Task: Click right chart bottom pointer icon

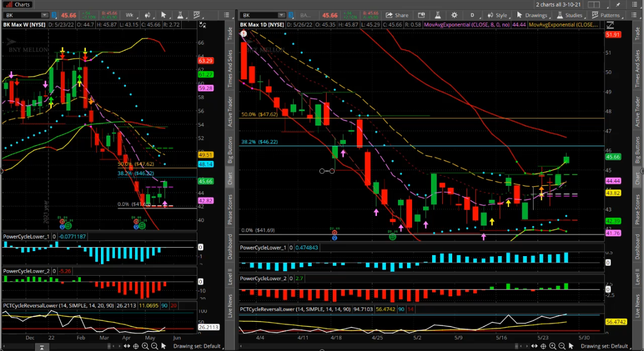Action: tap(571, 346)
